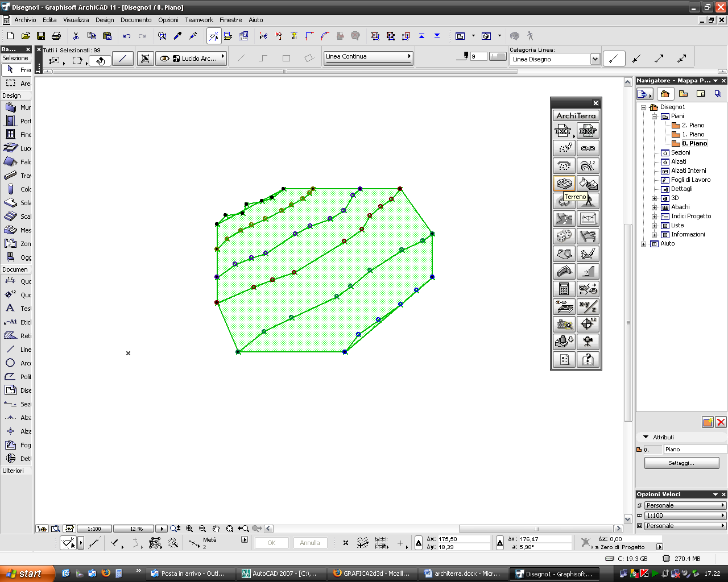Click the AutoCAD 2007 taskbar button

pos(279,573)
